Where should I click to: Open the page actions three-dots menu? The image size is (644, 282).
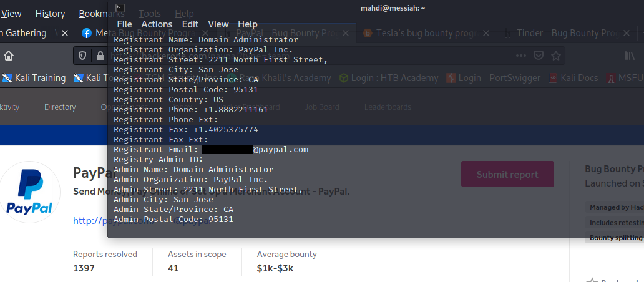521,56
